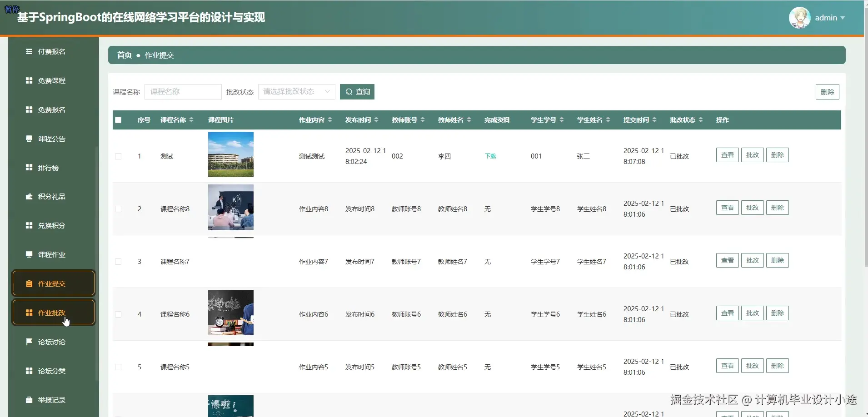Sort by 学生学号 column arrows
The image size is (868, 417).
(562, 120)
